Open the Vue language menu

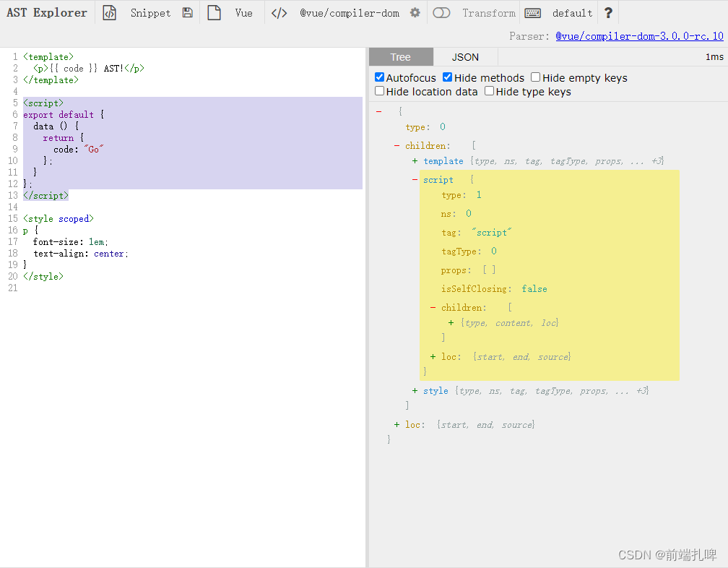coord(244,13)
